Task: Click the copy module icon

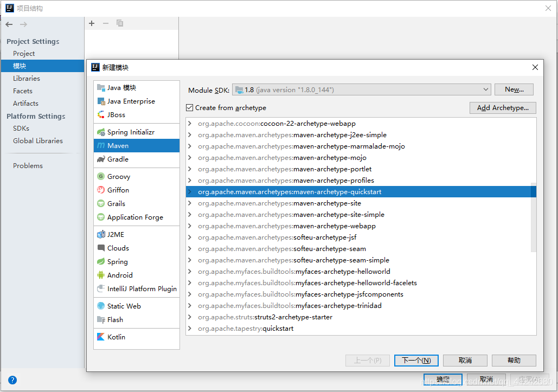Action: tap(120, 23)
